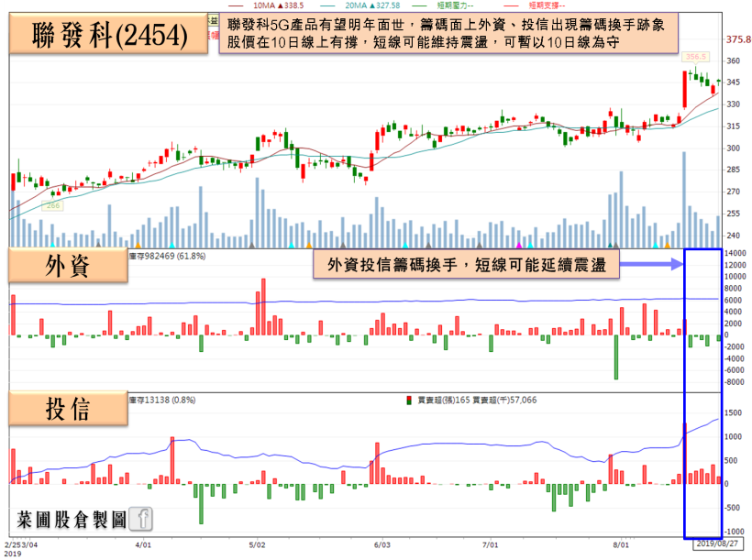
Task: Click the 買賣超(張)165 legend text
Action: pos(444,400)
